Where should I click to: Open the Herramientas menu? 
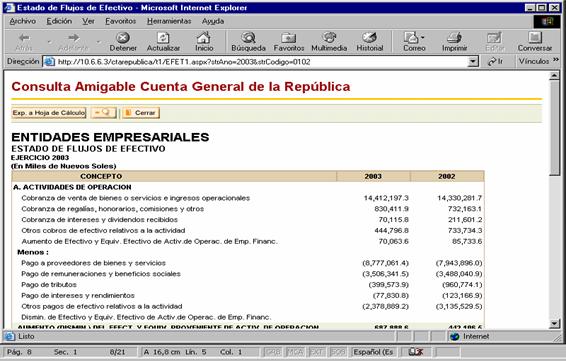[169, 21]
